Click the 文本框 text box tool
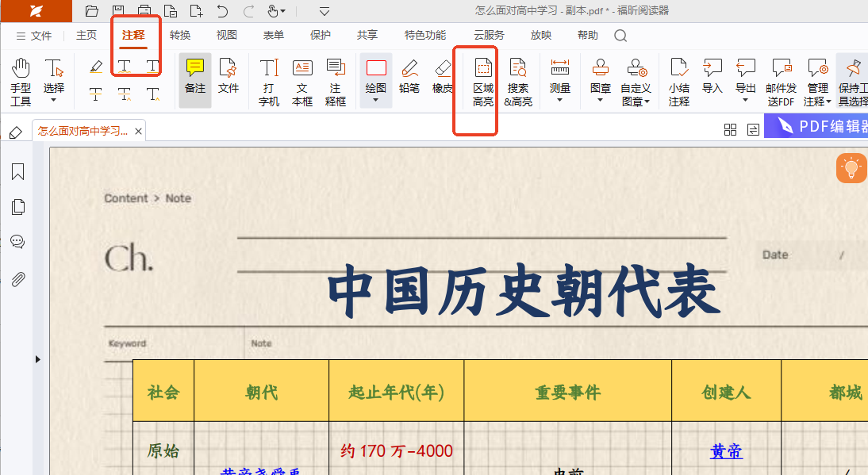Image resolution: width=868 pixels, height=475 pixels. pyautogui.click(x=302, y=82)
